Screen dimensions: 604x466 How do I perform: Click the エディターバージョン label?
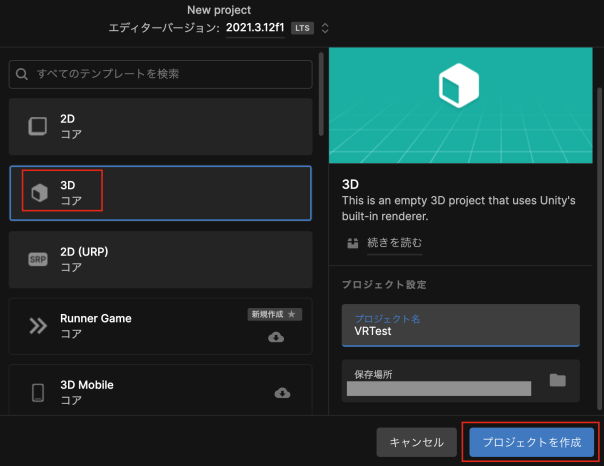tap(164, 28)
